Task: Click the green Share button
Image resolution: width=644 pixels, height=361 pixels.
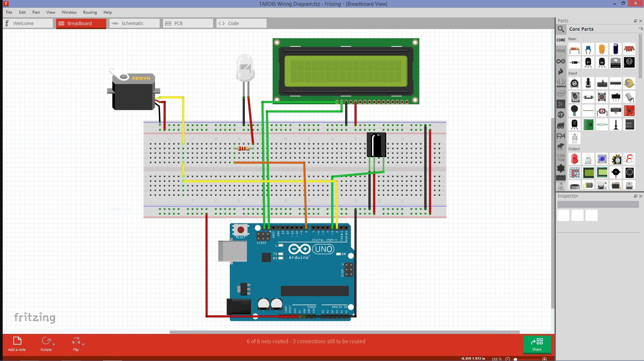Action: (x=537, y=344)
